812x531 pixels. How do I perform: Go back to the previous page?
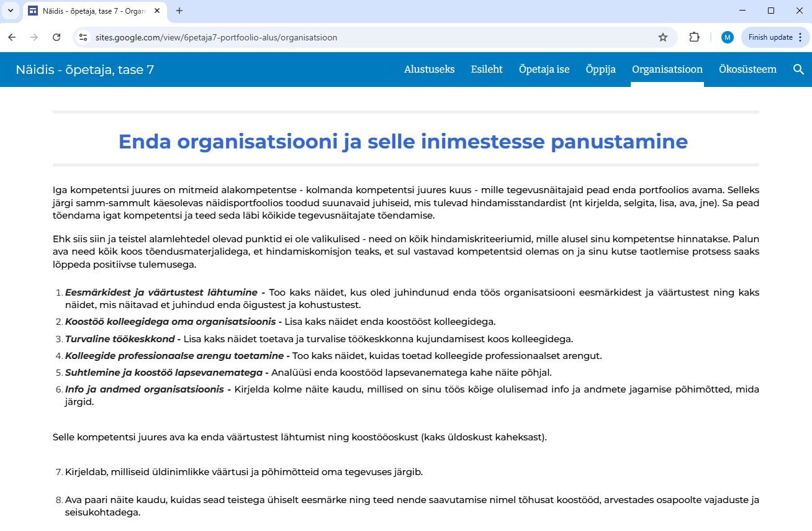12,37
